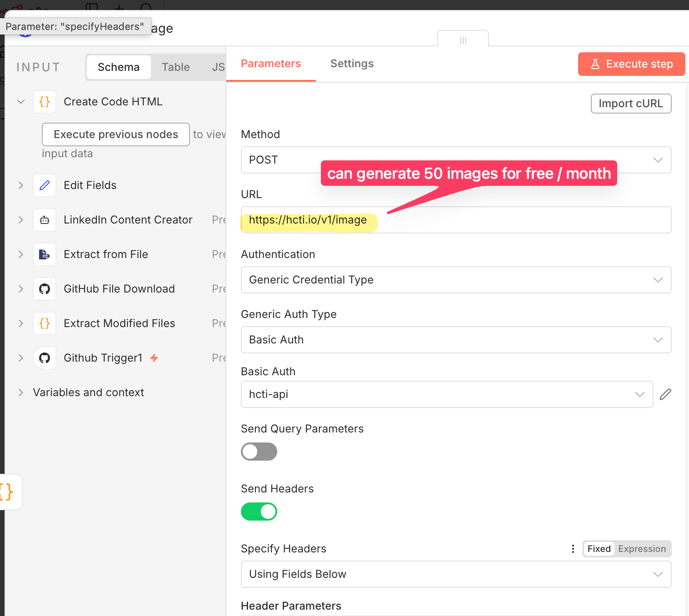Click the Import cURL button
The image size is (689, 616).
(x=631, y=104)
